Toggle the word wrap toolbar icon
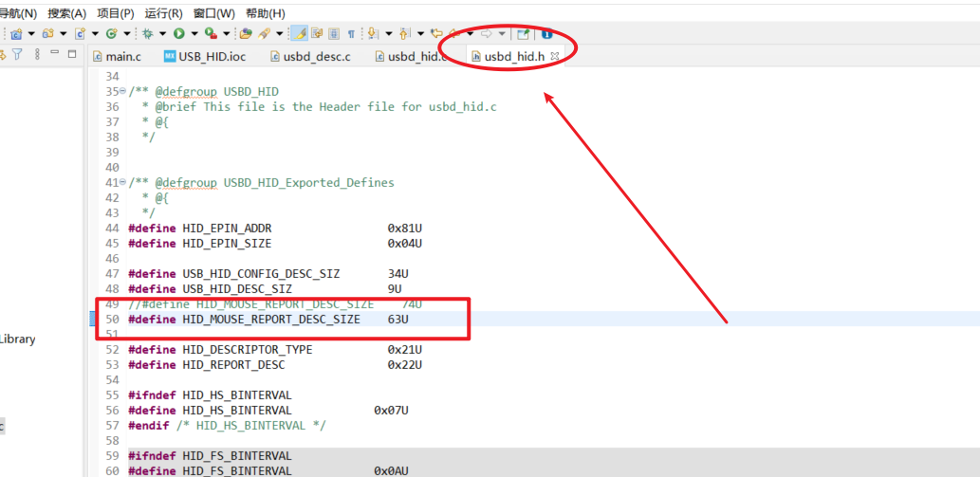Image resolution: width=980 pixels, height=477 pixels. coord(317,34)
